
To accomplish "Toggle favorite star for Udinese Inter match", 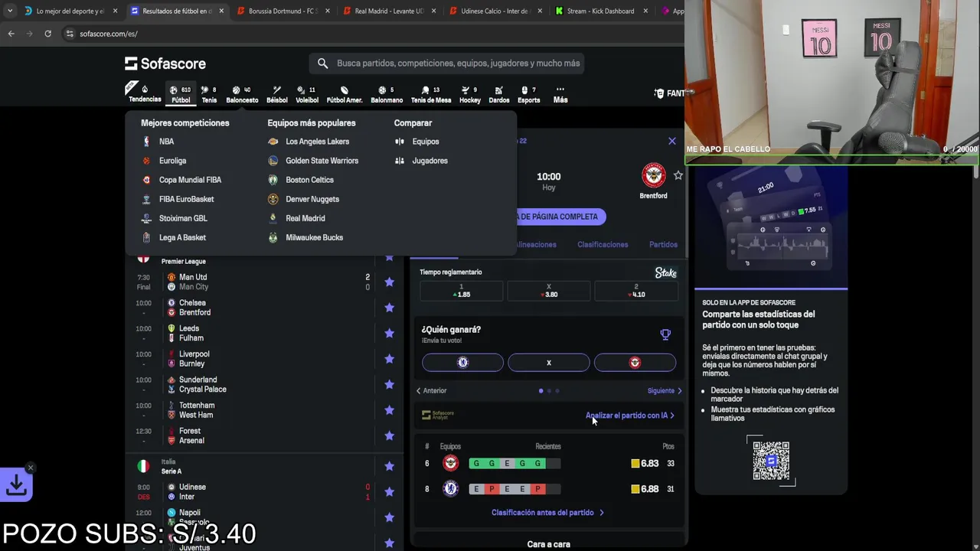I will [x=389, y=492].
